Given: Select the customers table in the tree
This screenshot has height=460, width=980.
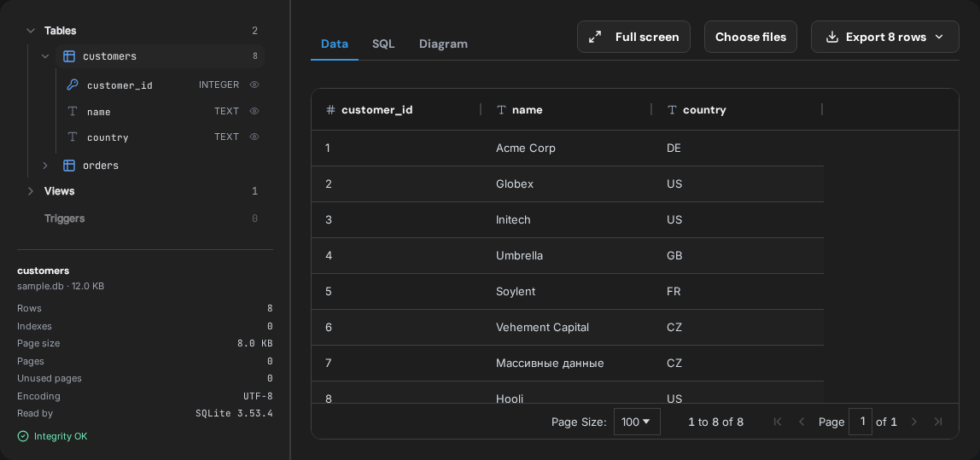Looking at the screenshot, I should (x=160, y=56).
